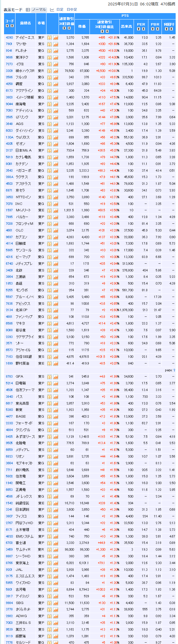Screen dimensions: 178x644
Task: Switch display mode to 日足
Action: (x=60, y=10)
